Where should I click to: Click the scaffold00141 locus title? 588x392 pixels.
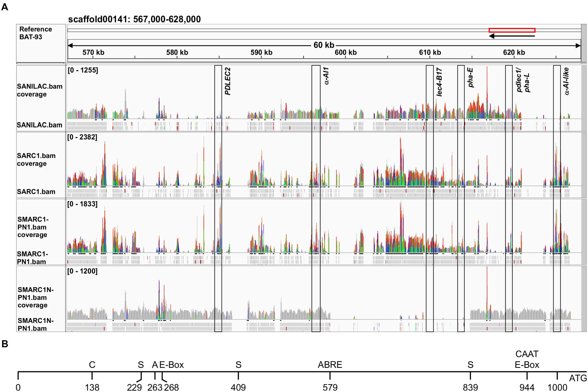134,19
